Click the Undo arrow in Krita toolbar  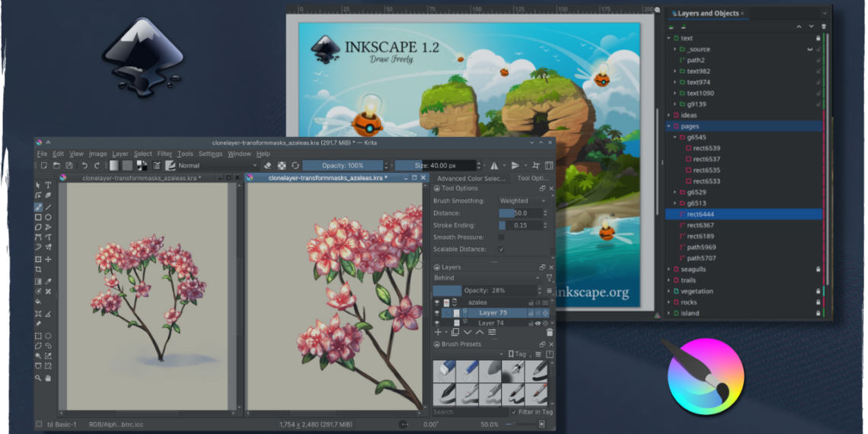[x=85, y=165]
